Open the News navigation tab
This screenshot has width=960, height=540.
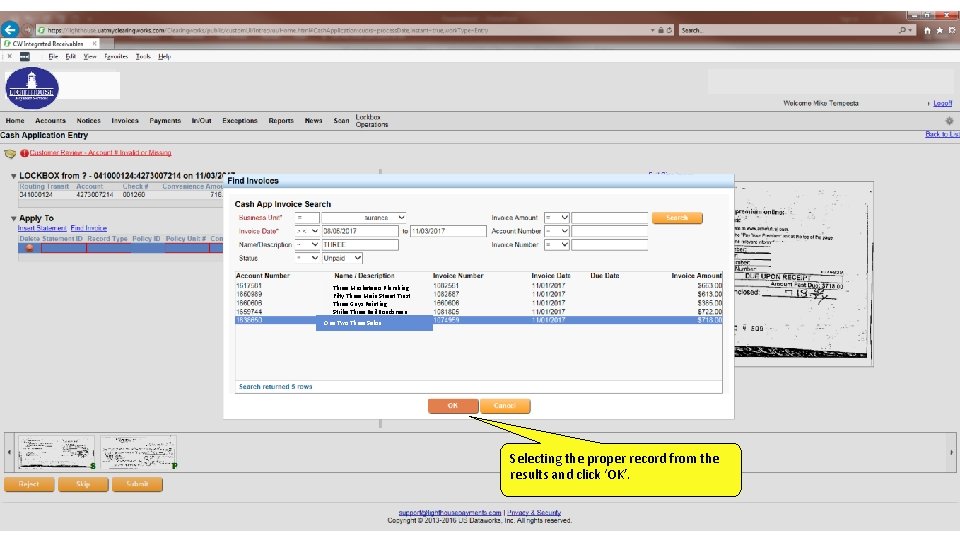tap(313, 121)
